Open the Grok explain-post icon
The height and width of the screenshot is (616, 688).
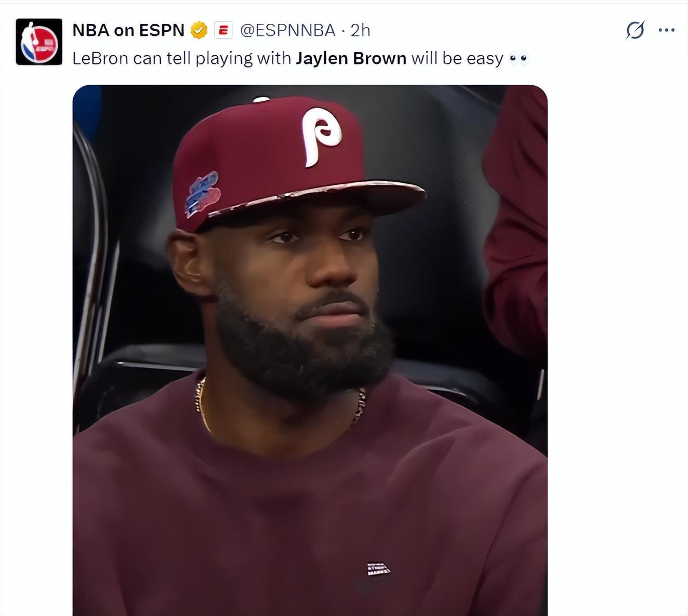pos(634,30)
